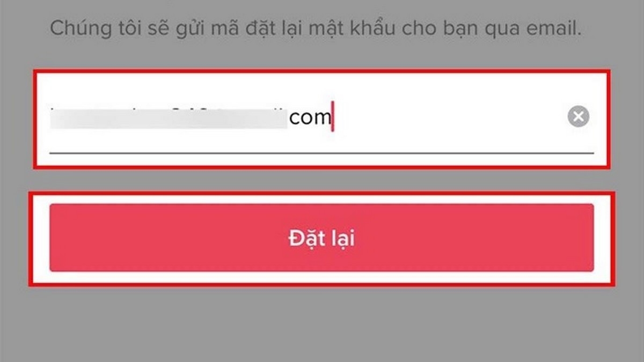Tap the gray circular clear-text icon
644x362 pixels.
[x=579, y=116]
